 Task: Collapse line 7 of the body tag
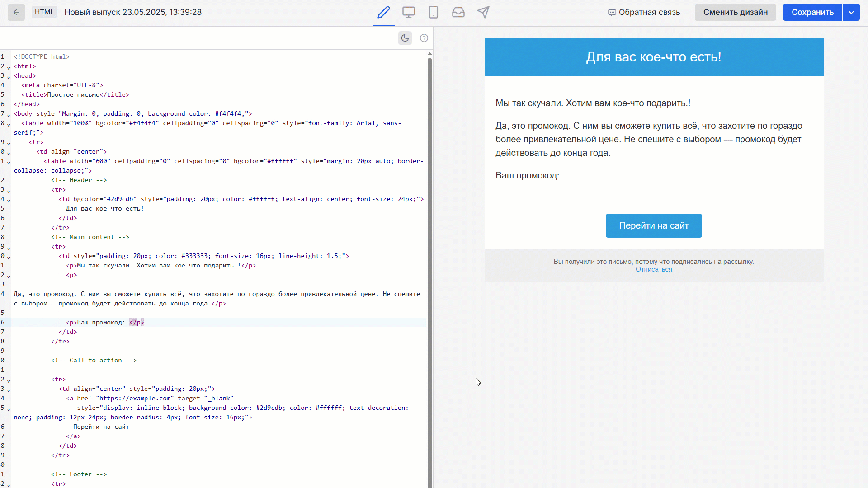click(9, 116)
